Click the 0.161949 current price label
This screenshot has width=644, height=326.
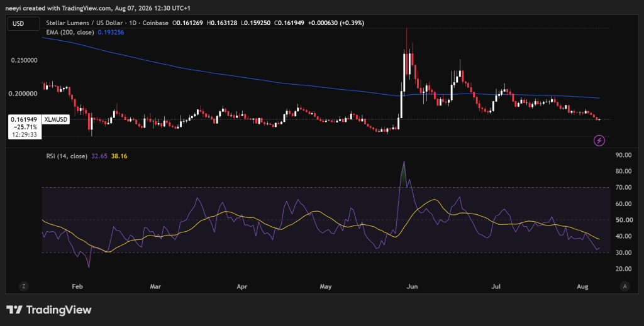coord(24,119)
